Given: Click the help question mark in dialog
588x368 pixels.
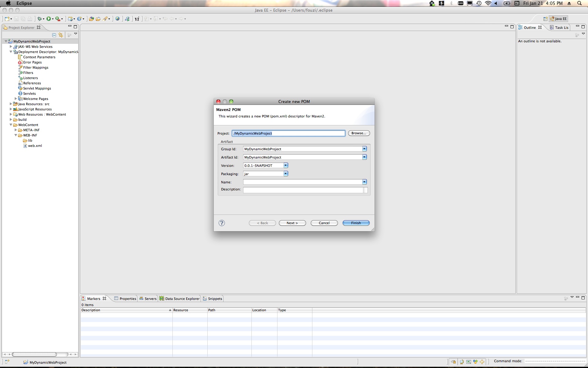Looking at the screenshot, I should pos(222,223).
